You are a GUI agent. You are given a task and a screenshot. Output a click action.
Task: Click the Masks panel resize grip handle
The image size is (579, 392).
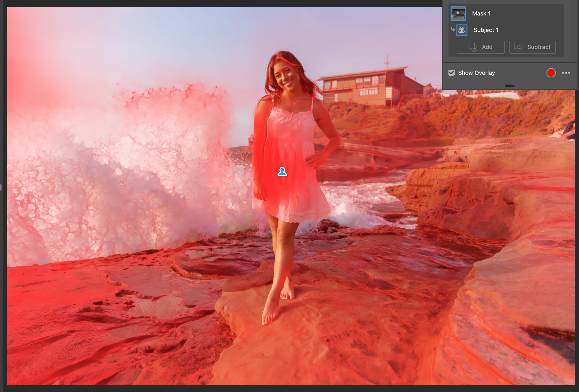(x=510, y=86)
